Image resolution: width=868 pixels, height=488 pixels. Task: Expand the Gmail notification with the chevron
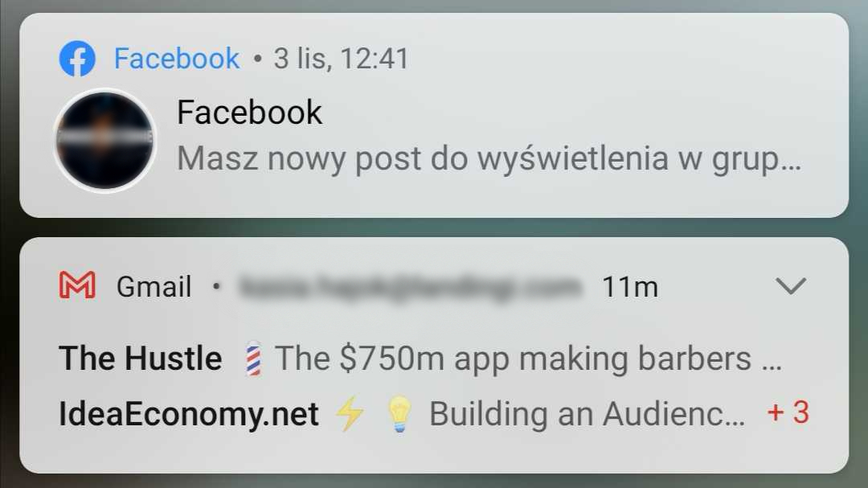791,285
